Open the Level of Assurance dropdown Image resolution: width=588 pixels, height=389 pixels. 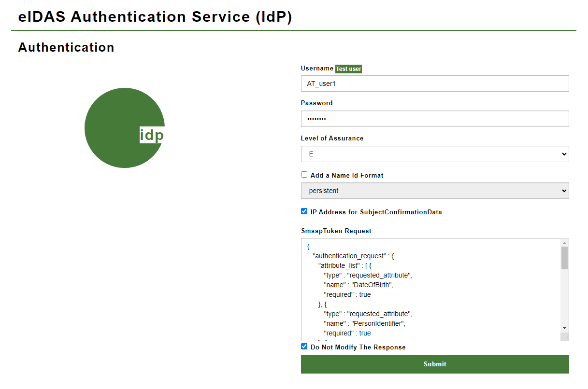434,154
